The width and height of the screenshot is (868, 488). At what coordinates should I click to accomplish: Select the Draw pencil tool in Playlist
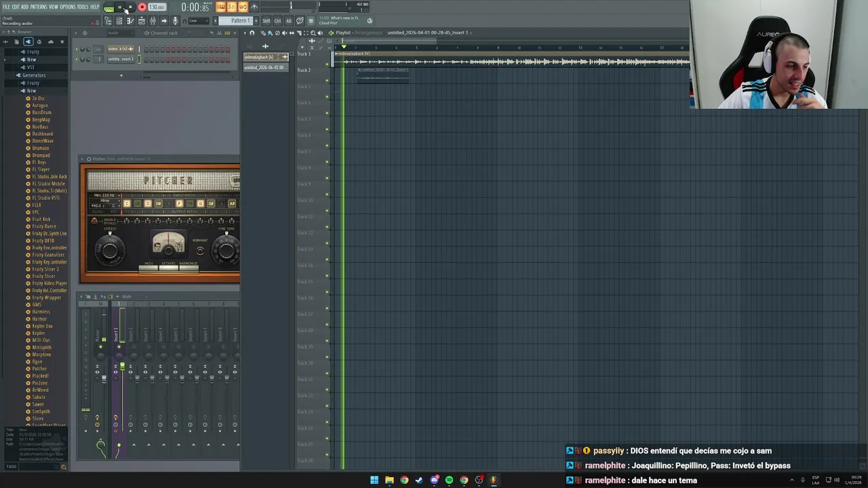tap(263, 33)
